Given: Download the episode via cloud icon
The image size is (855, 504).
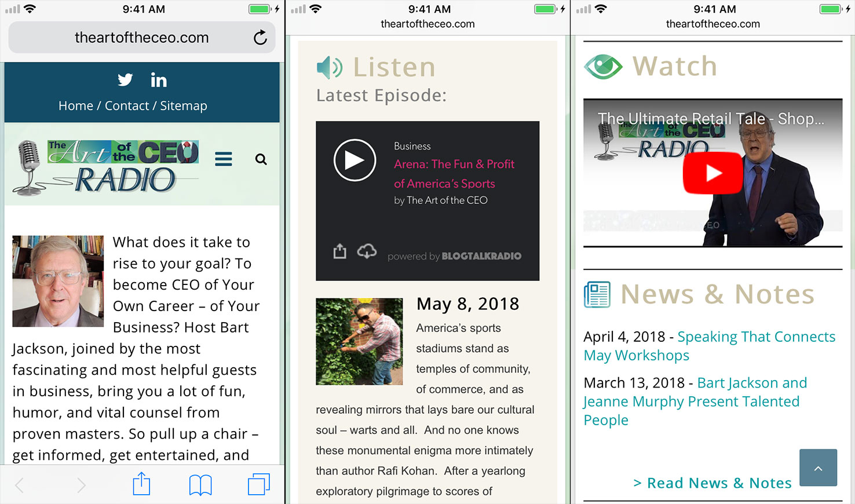Looking at the screenshot, I should (x=367, y=251).
